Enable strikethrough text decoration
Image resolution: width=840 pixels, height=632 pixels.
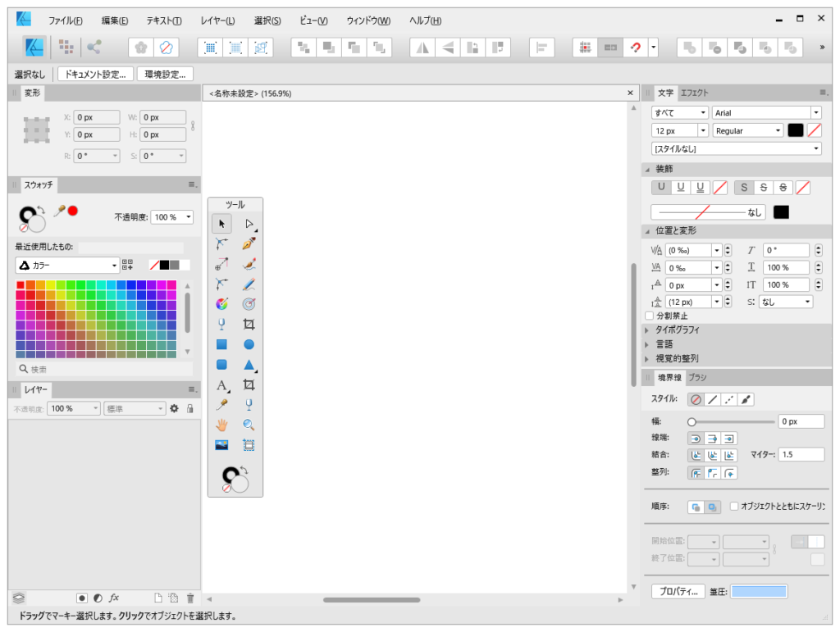(x=763, y=187)
